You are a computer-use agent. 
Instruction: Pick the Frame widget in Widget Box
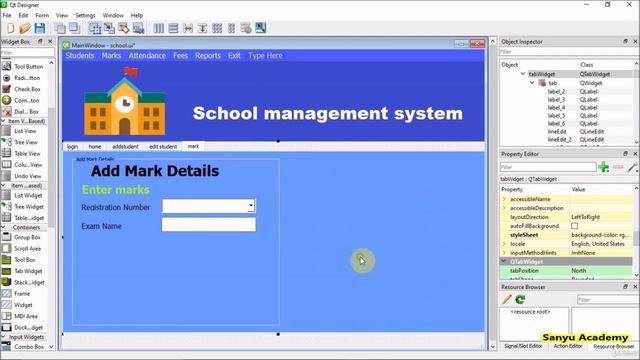coord(16,293)
